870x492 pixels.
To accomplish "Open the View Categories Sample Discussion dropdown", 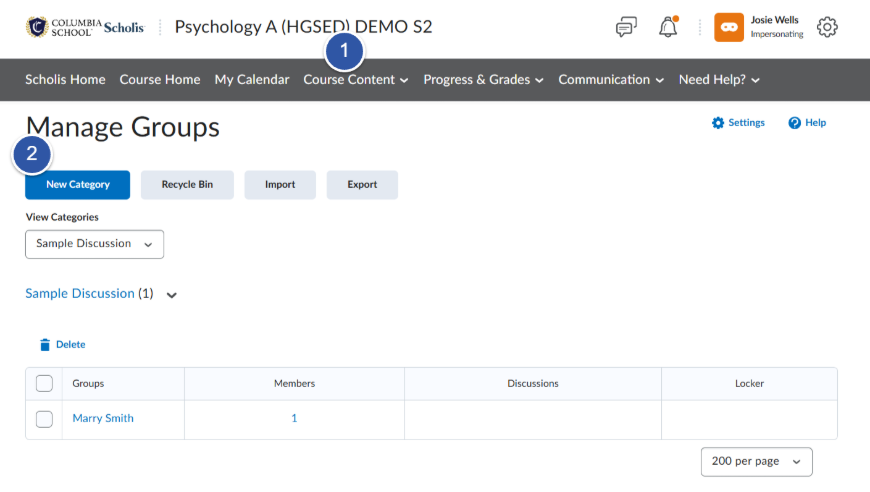I will pos(94,244).
